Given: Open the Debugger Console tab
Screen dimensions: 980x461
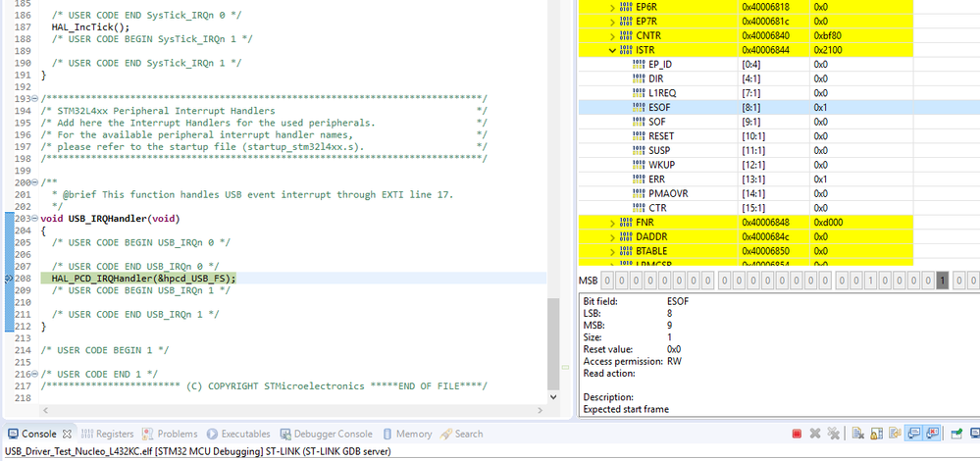Looking at the screenshot, I should 326,434.
